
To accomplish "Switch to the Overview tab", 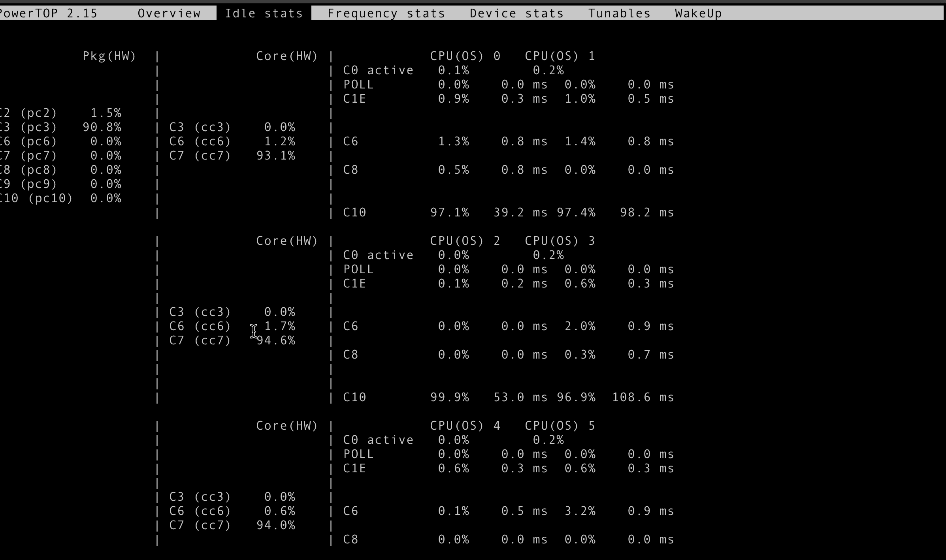I will point(169,13).
